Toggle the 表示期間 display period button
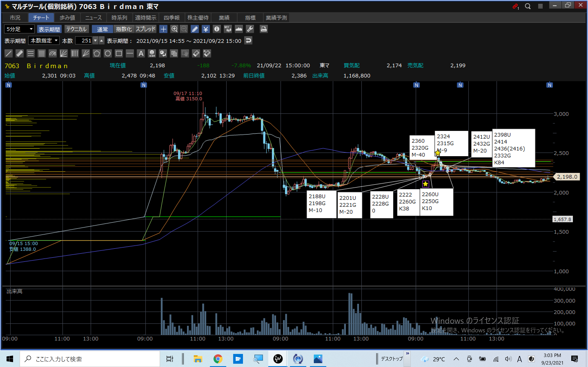588x367 pixels. (x=49, y=29)
